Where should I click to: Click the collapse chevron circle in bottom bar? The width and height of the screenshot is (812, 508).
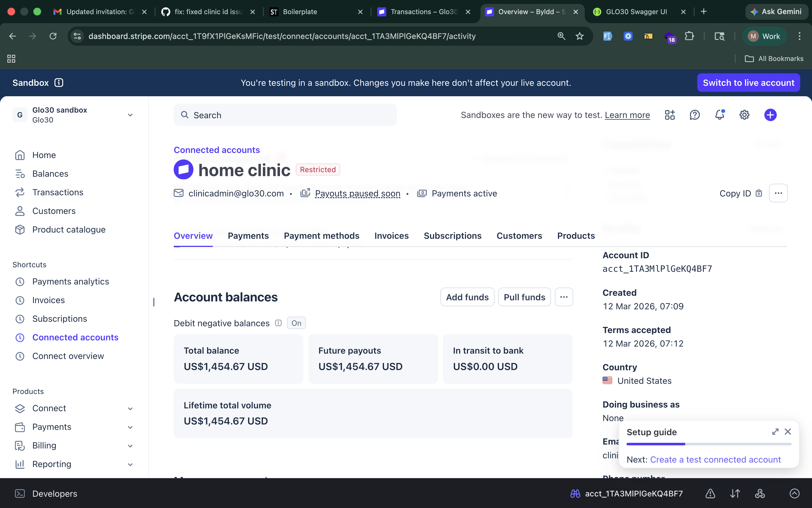click(795, 494)
